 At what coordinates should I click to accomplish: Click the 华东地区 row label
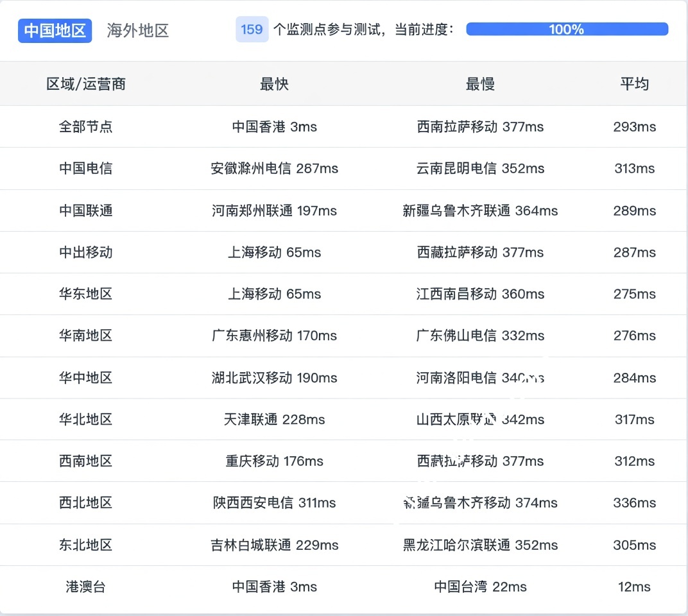(x=86, y=294)
